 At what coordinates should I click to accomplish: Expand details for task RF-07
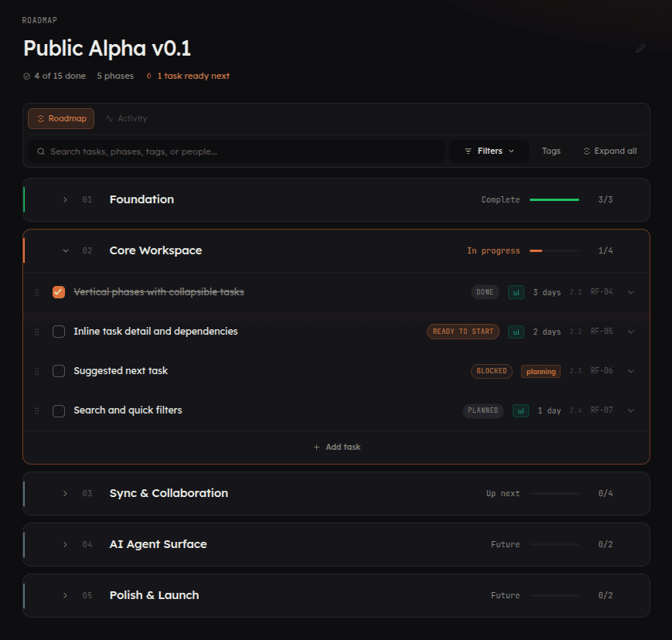(631, 410)
